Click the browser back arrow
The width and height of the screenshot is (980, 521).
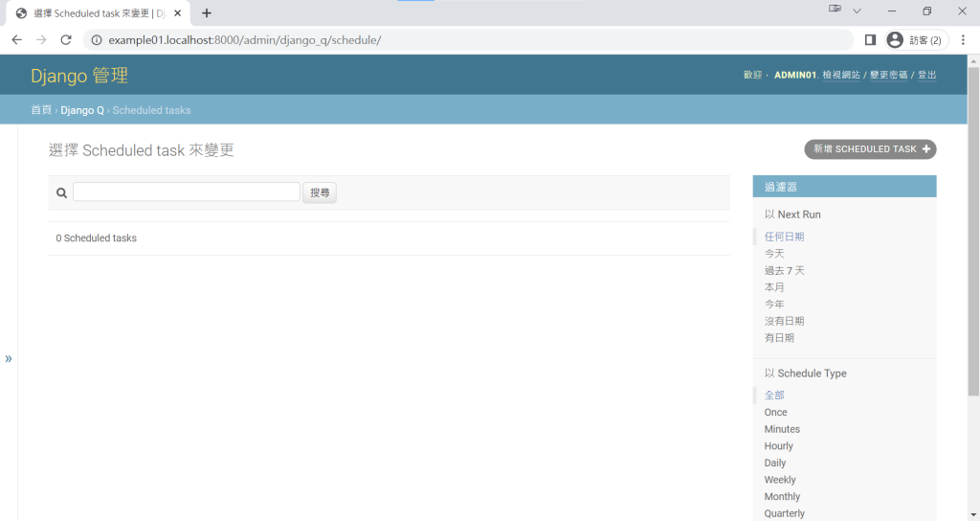click(17, 40)
